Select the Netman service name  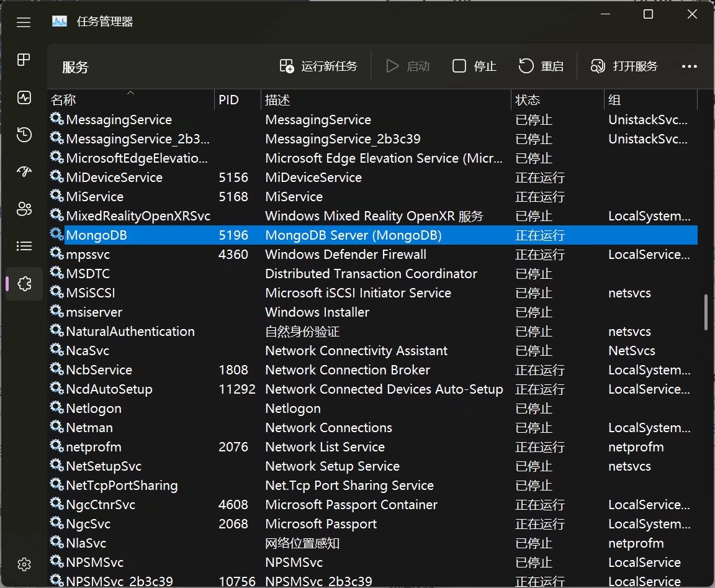tap(89, 427)
